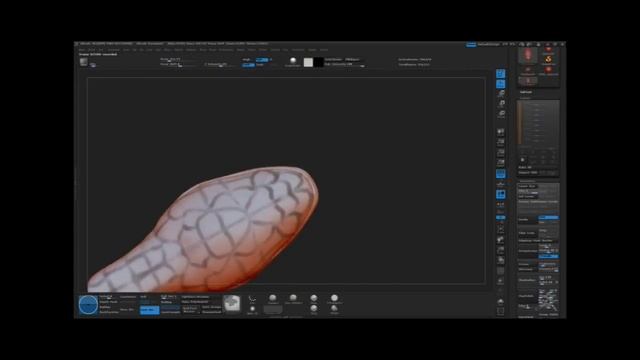Select the orange S SimpleBrush tool icon
Image resolution: width=640 pixels, height=360 pixels.
pyautogui.click(x=549, y=60)
